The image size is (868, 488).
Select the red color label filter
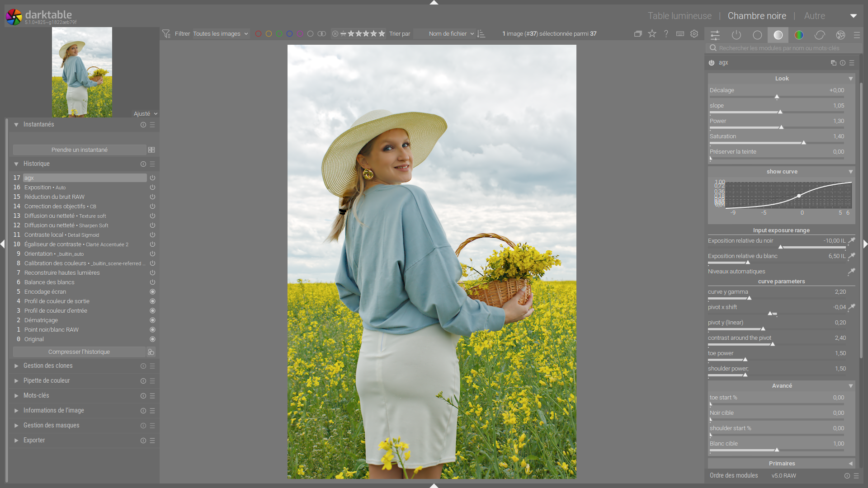(258, 34)
